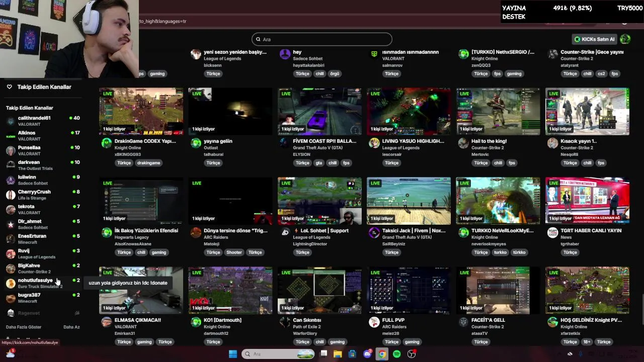Open the bugra387 channel row

[43, 298]
